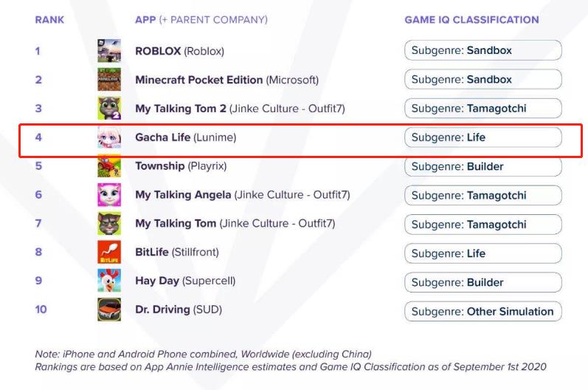588x390 pixels.
Task: Click the APP (+ PARENT COMPANY) header
Action: coord(201,19)
